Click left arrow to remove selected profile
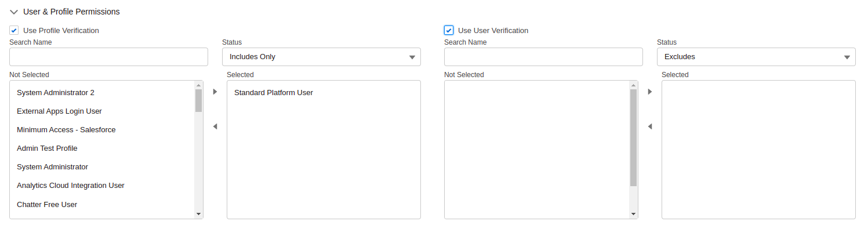The width and height of the screenshot is (868, 232). tap(215, 126)
